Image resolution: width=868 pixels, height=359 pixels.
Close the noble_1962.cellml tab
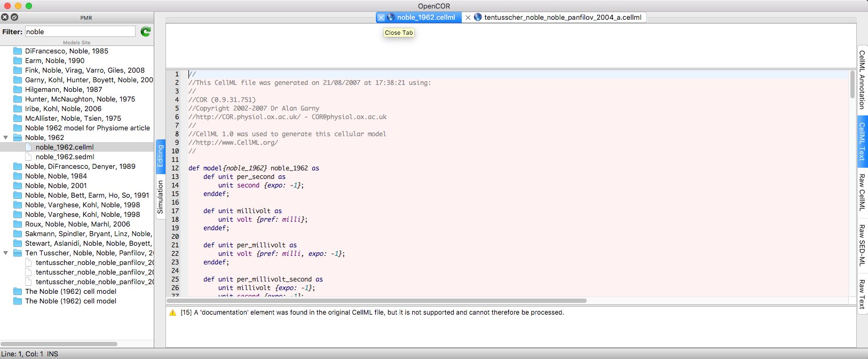381,18
